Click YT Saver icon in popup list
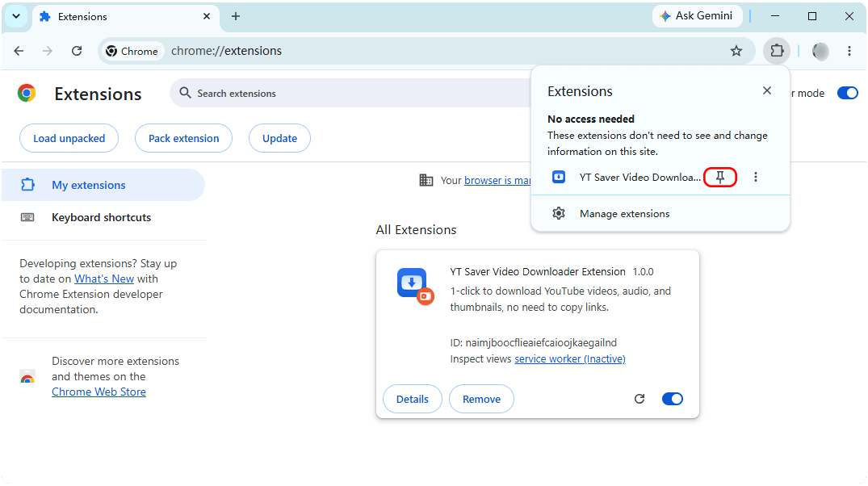Viewport: 868px width, 486px height. click(x=559, y=177)
